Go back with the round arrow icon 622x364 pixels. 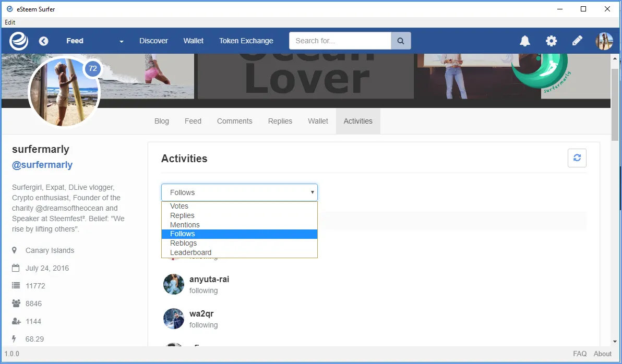pos(44,41)
